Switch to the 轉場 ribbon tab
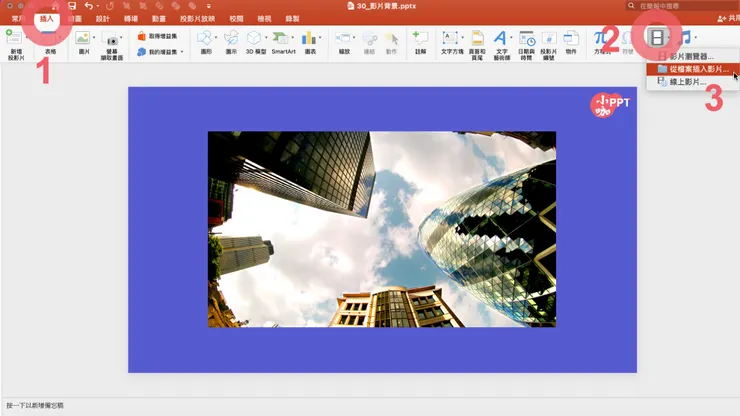Image resolution: width=740 pixels, height=416 pixels. point(131,19)
